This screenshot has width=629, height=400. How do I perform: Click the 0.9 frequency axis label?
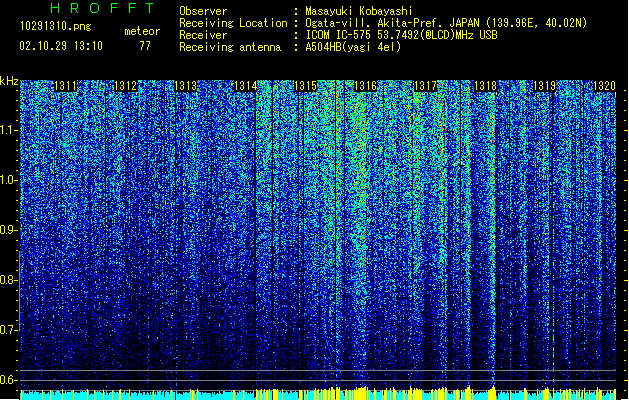[x=9, y=230]
